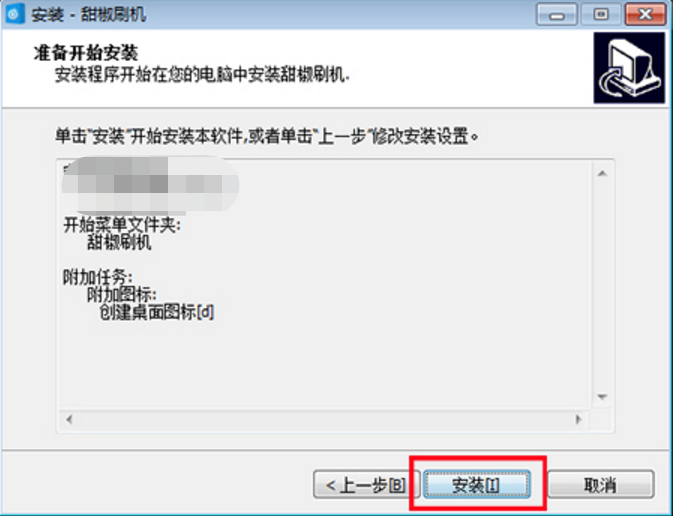Click the computer setup wizard image
The image size is (674, 516).
coord(629,68)
